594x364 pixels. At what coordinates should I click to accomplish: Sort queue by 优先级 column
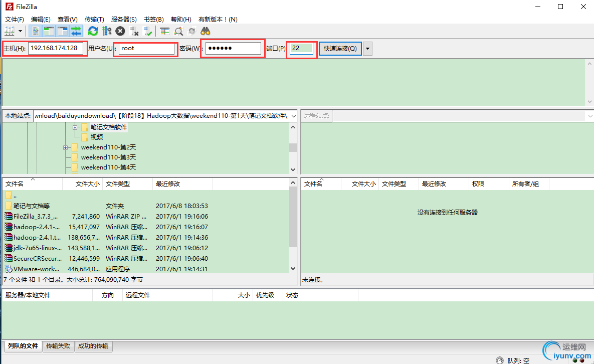coord(268,295)
